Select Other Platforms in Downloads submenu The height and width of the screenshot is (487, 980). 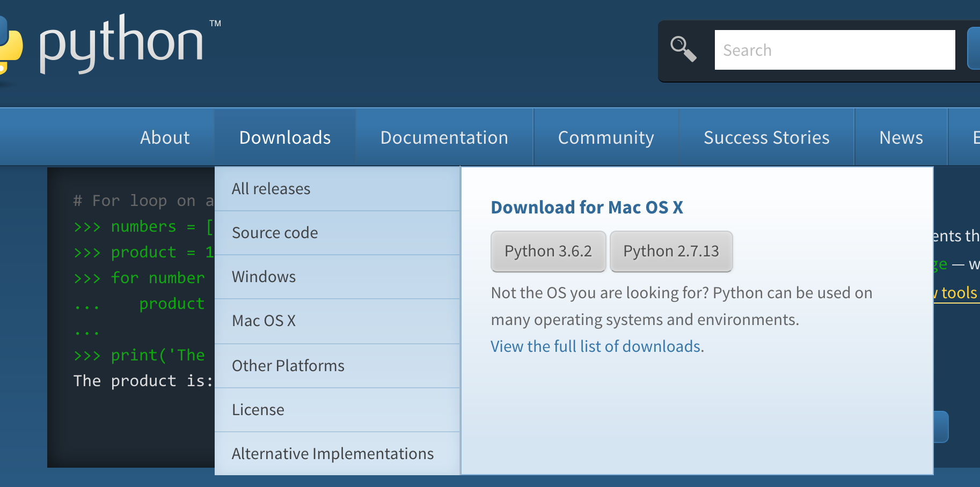pyautogui.click(x=337, y=366)
